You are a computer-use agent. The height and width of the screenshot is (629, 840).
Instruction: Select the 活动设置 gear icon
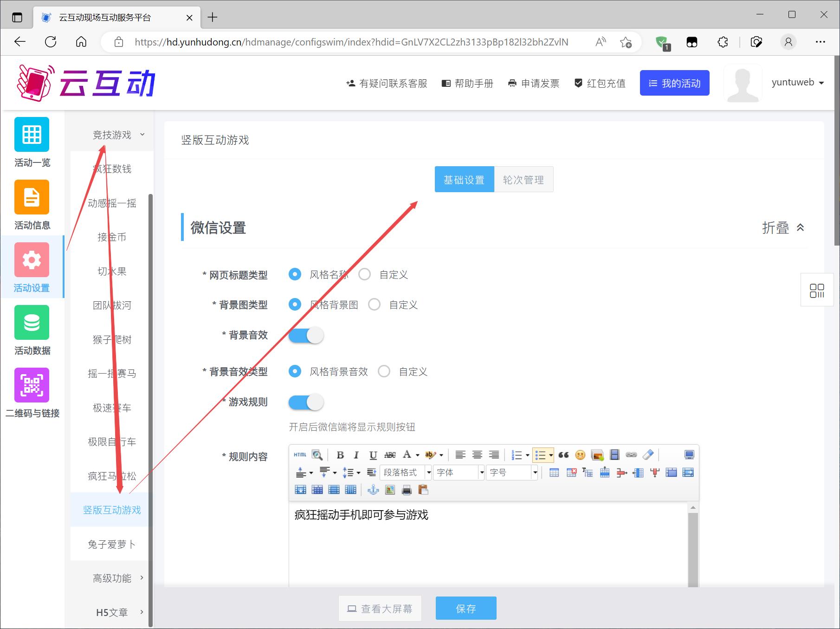point(32,259)
